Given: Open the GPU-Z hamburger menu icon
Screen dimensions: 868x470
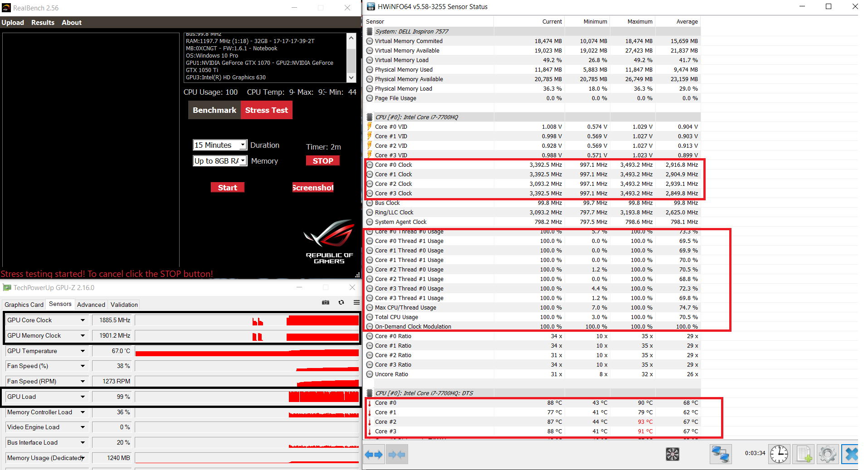Looking at the screenshot, I should click(356, 302).
